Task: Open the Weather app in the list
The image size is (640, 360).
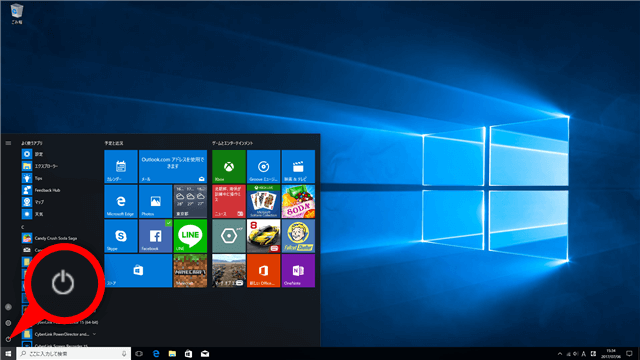Action: (32, 214)
